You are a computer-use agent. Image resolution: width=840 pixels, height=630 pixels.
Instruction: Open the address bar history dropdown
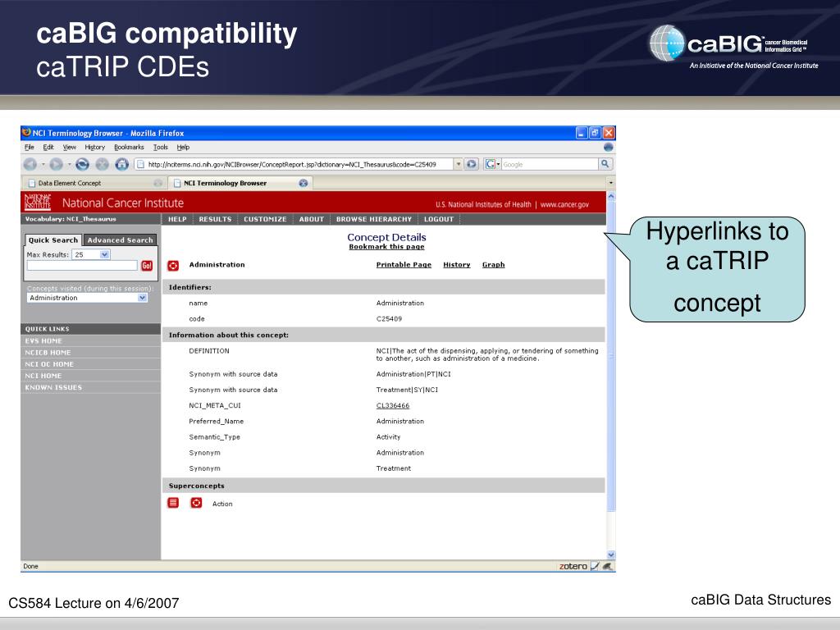pyautogui.click(x=458, y=164)
